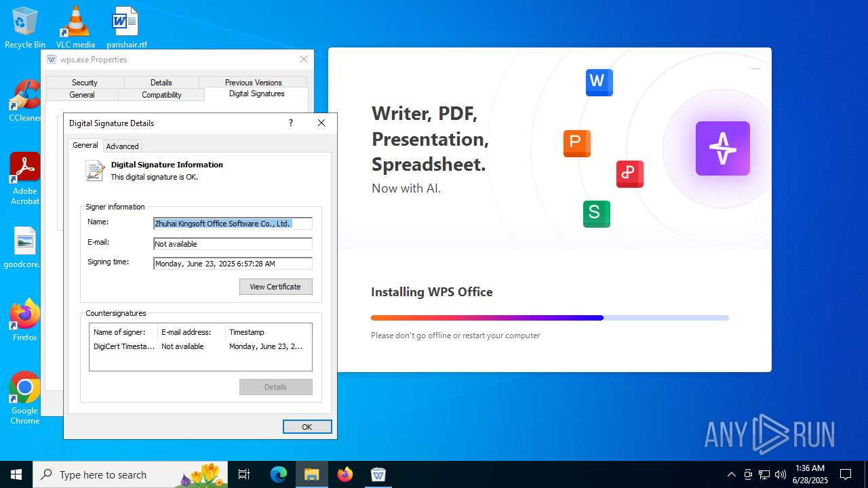This screenshot has height=488, width=868.
Task: Open General tab in wps.exe Properties
Action: pyautogui.click(x=82, y=95)
